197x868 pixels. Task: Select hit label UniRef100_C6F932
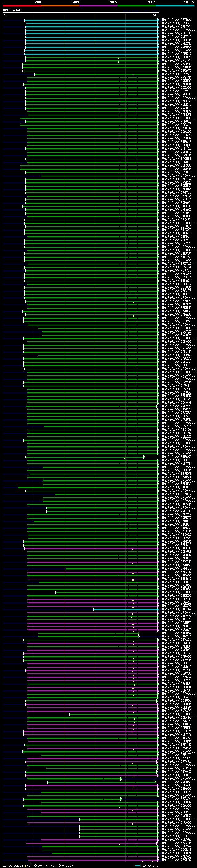coord(177,165)
